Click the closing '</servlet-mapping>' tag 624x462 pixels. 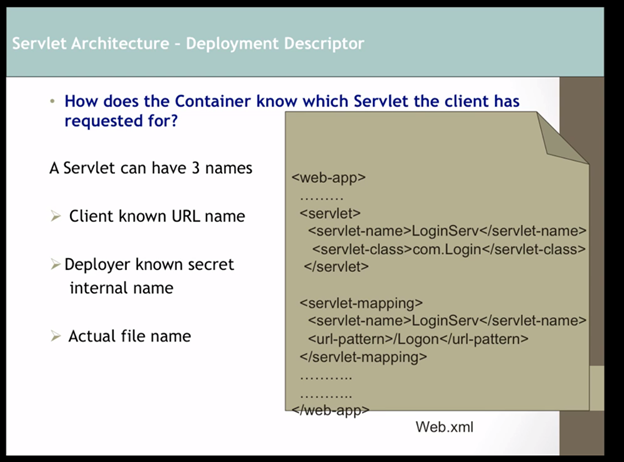[363, 357]
